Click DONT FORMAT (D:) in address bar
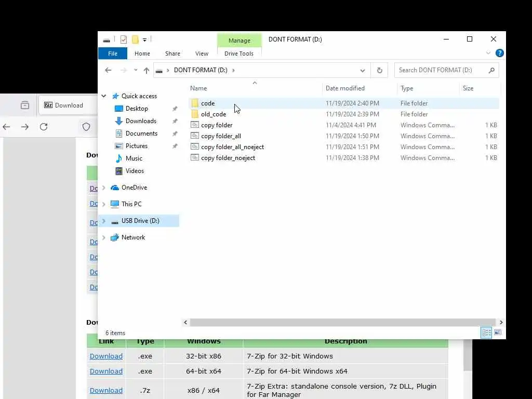 click(x=201, y=70)
